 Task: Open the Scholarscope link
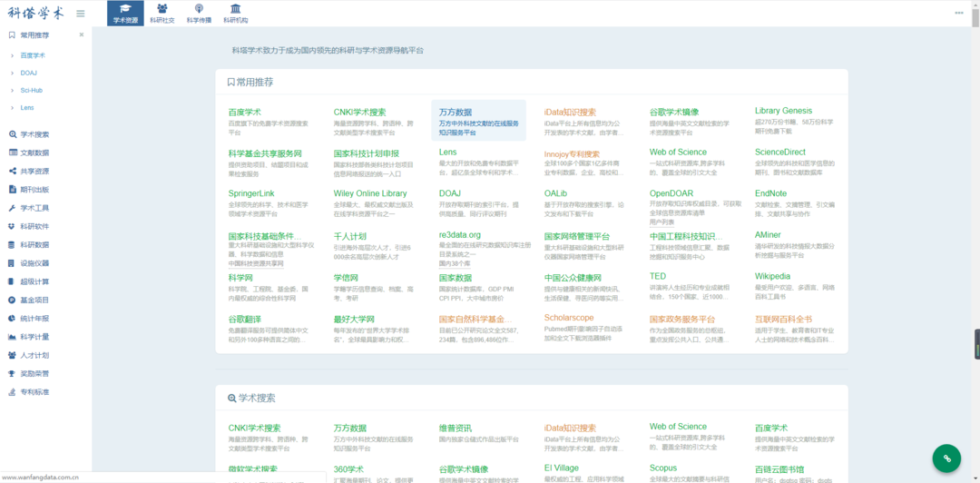(569, 318)
